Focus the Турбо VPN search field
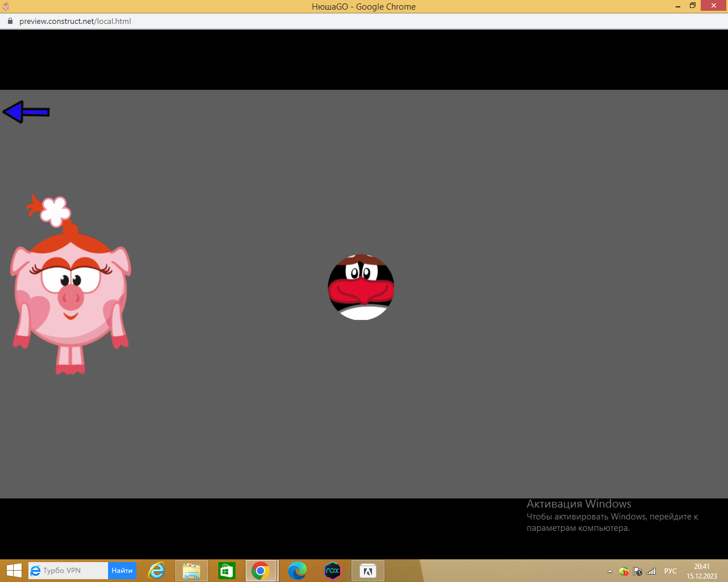The width and height of the screenshot is (728, 582). [68, 571]
